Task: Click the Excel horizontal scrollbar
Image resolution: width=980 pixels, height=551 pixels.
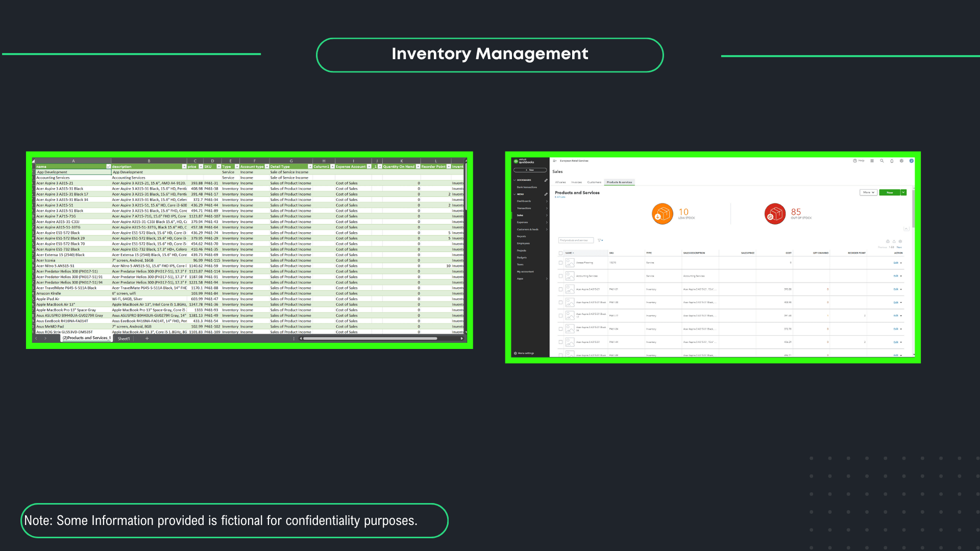Action: tap(370, 338)
